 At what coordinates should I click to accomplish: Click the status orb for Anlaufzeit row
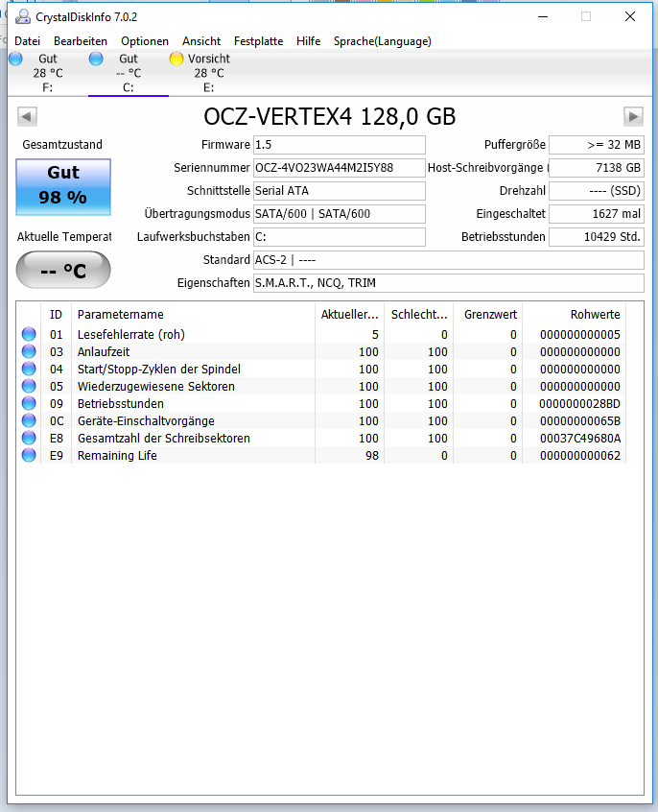pyautogui.click(x=29, y=351)
